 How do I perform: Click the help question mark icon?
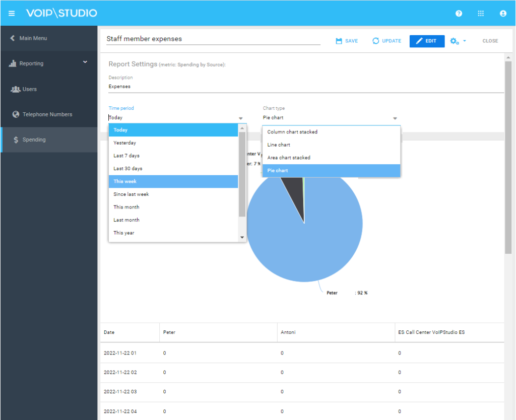[x=458, y=13]
